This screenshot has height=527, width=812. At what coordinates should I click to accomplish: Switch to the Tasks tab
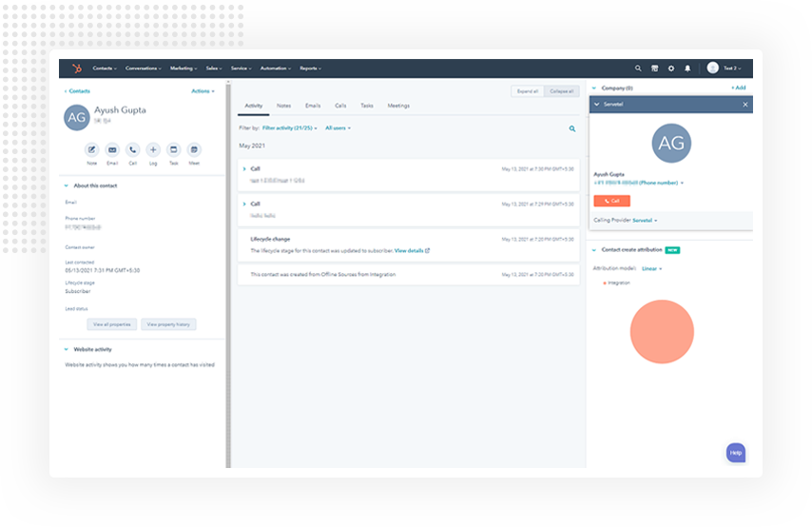tap(367, 106)
